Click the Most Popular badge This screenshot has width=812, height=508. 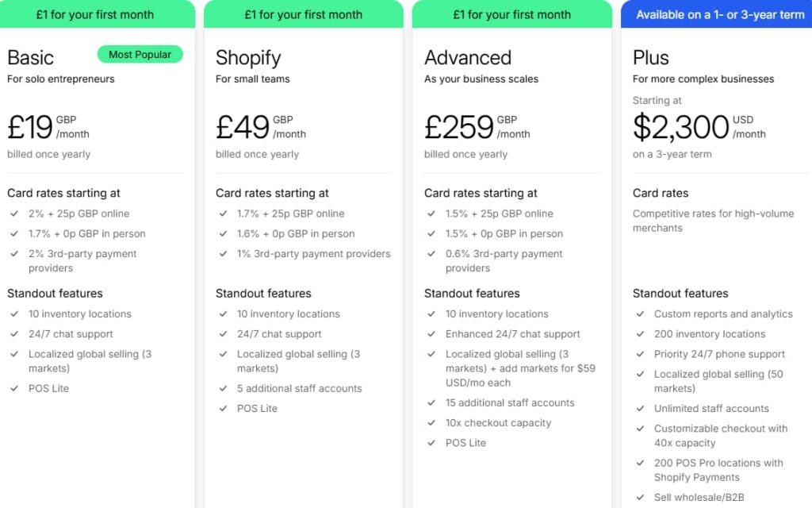tap(140, 54)
